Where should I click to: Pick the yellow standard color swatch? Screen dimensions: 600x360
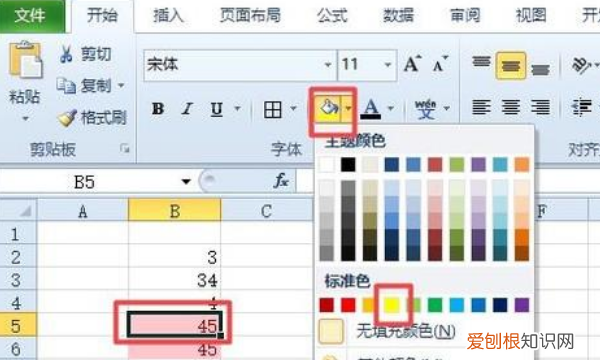click(x=392, y=305)
